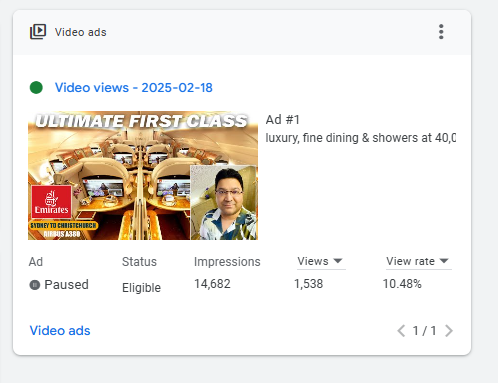Open the three-dot more options menu

coord(441,32)
